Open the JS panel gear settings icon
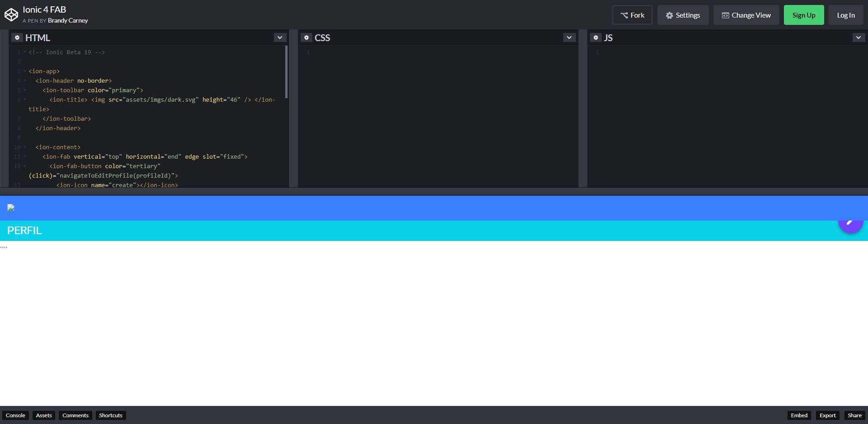The height and width of the screenshot is (424, 868). (596, 38)
